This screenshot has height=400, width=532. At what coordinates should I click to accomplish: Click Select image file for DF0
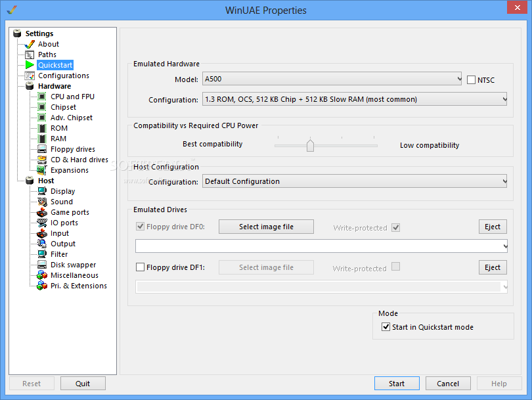[266, 227]
